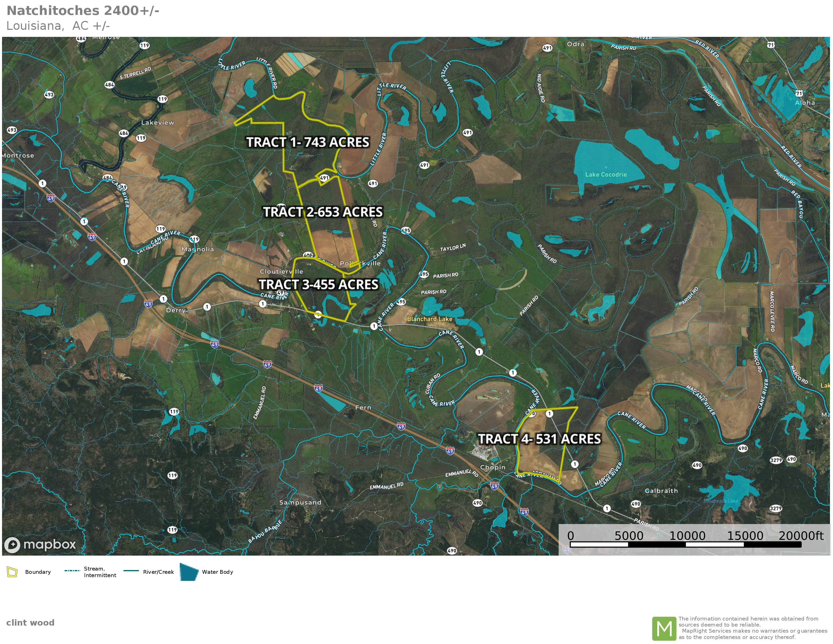This screenshot has width=833, height=644.
Task: Click the River/Creek legend line
Action: point(131,571)
